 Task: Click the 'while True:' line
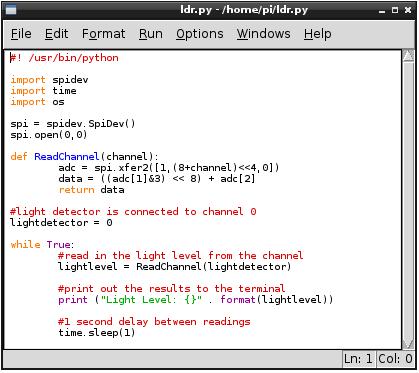tap(42, 245)
